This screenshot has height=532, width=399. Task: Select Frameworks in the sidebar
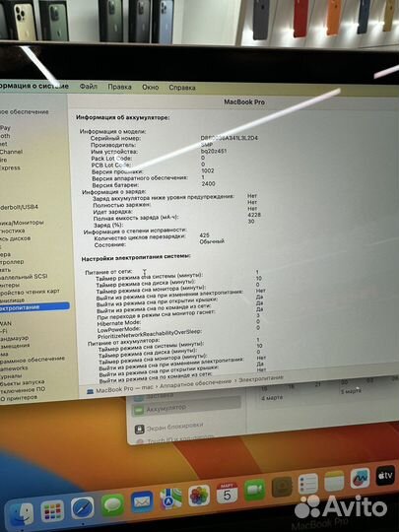point(14,368)
